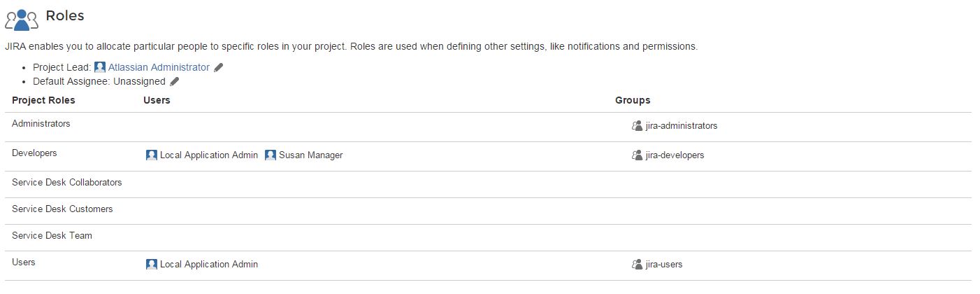Image resolution: width=980 pixels, height=294 pixels.
Task: Click Local Application Admin avatar in Developers row
Action: tap(152, 155)
